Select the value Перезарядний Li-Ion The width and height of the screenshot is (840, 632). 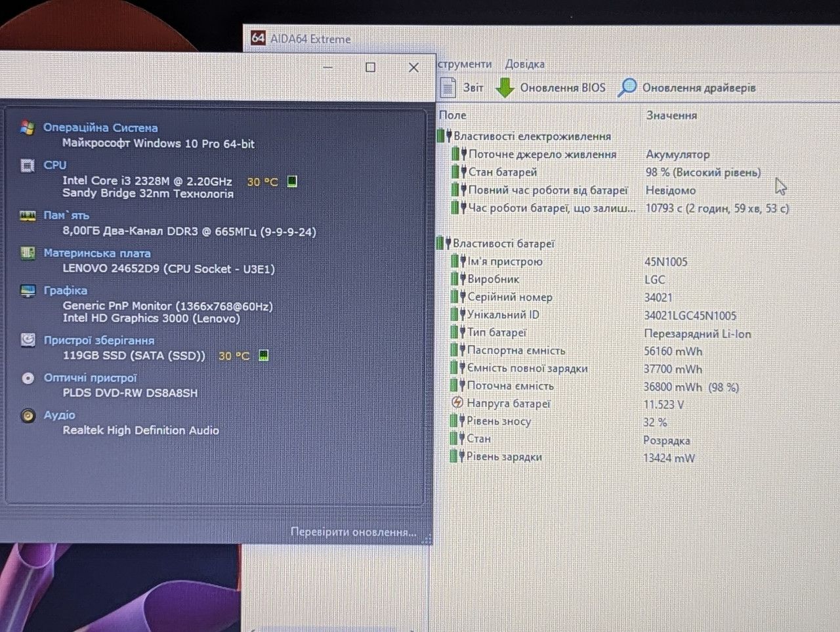click(x=698, y=333)
